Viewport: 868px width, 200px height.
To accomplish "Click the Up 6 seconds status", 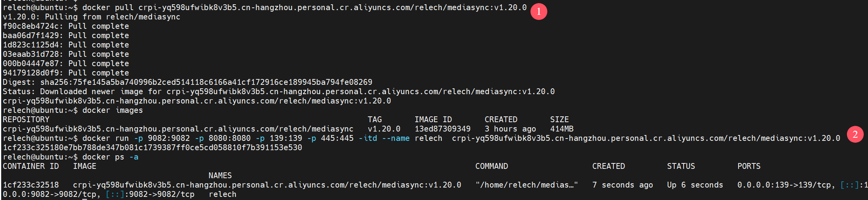I will pos(695,185).
